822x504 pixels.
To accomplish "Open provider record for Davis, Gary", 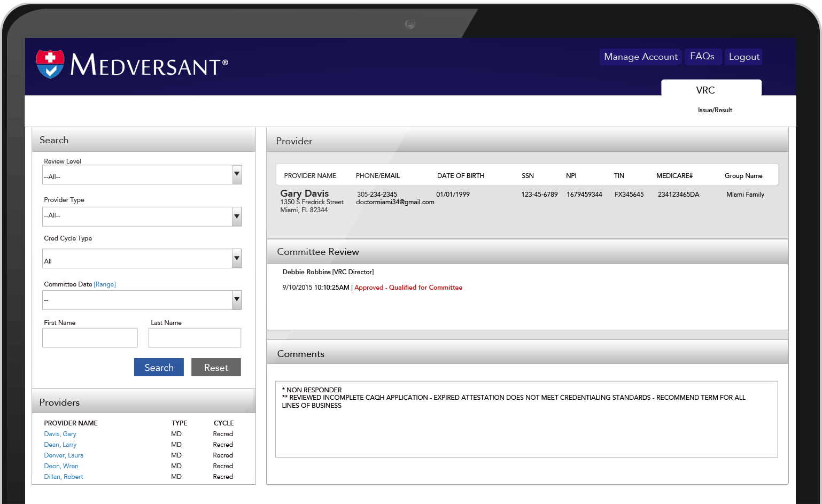I will [60, 433].
